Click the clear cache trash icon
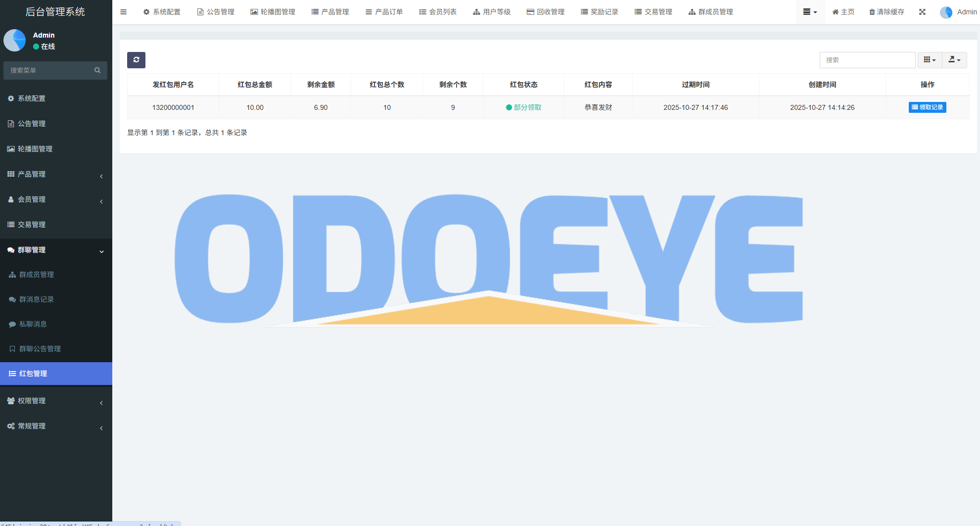This screenshot has width=980, height=526. [x=872, y=12]
